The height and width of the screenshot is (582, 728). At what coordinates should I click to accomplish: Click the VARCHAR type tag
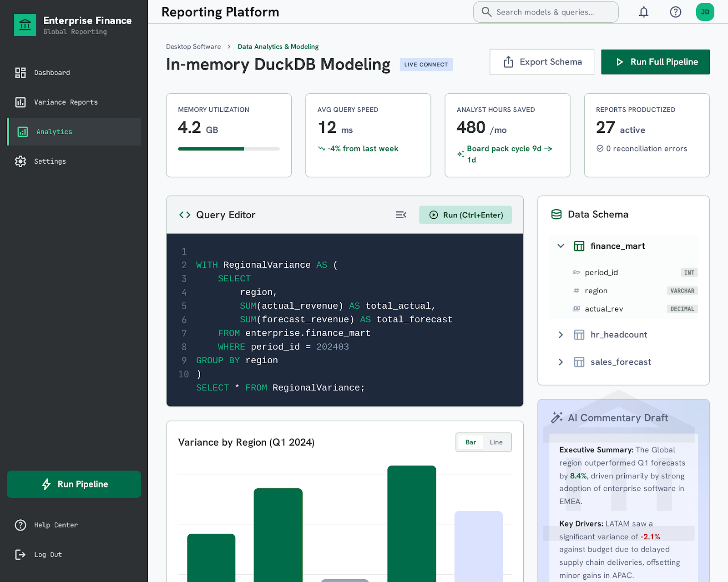point(682,291)
